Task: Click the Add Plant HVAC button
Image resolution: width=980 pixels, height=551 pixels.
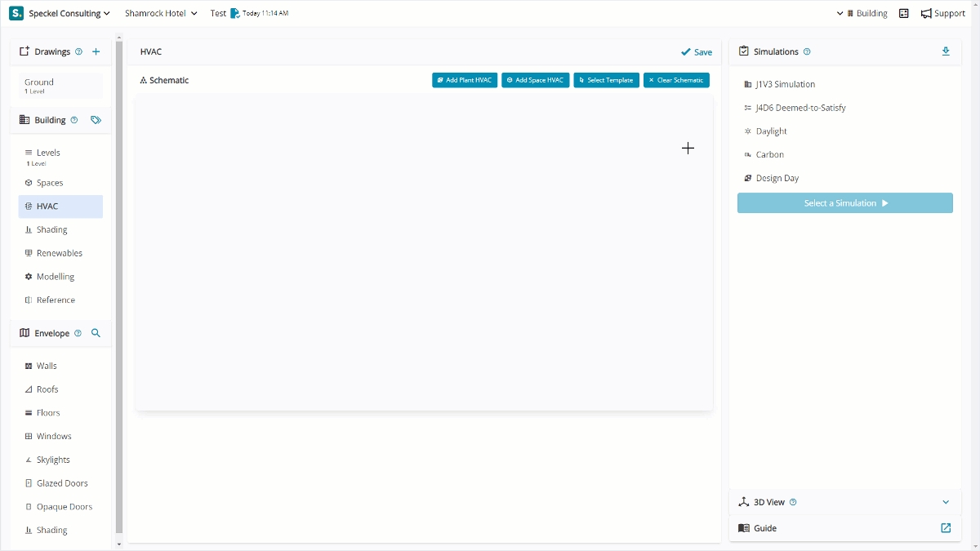Action: 465,80
